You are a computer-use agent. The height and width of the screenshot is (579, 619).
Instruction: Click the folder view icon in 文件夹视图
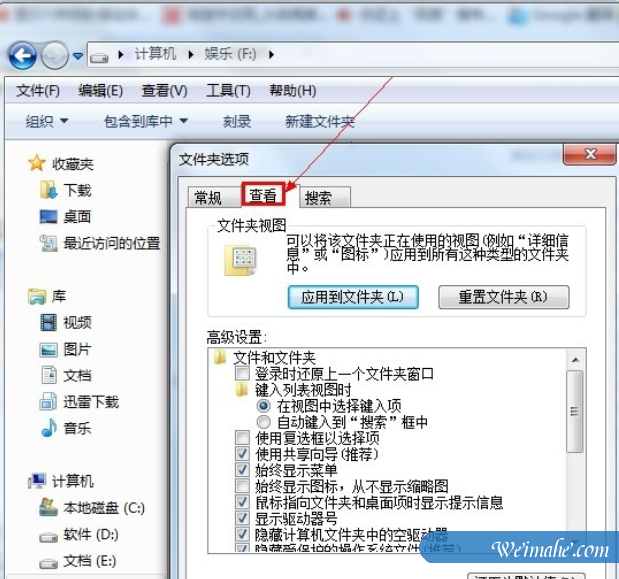coord(240,260)
